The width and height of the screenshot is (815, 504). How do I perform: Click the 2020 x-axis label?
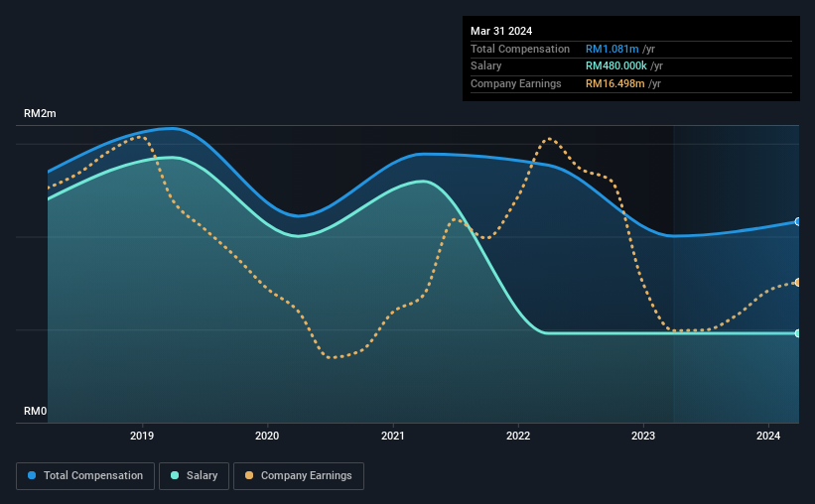[267, 436]
